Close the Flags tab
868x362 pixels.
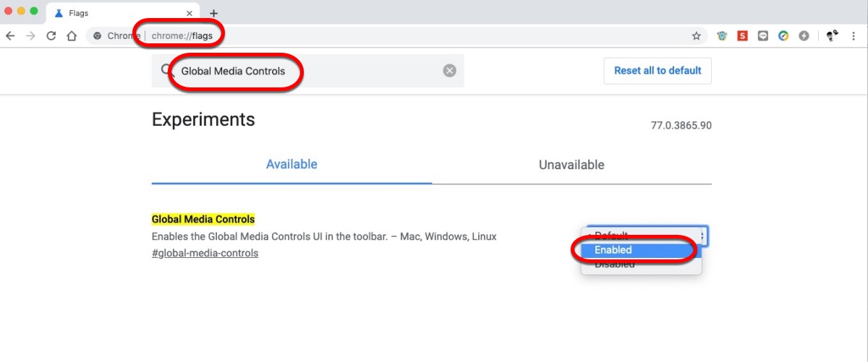[x=190, y=13]
